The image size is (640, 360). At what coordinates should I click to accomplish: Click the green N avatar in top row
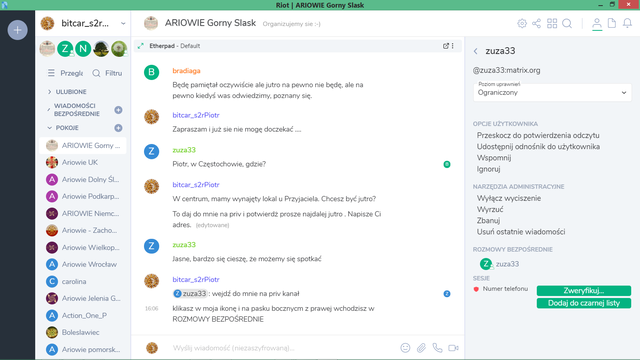pos(83,49)
